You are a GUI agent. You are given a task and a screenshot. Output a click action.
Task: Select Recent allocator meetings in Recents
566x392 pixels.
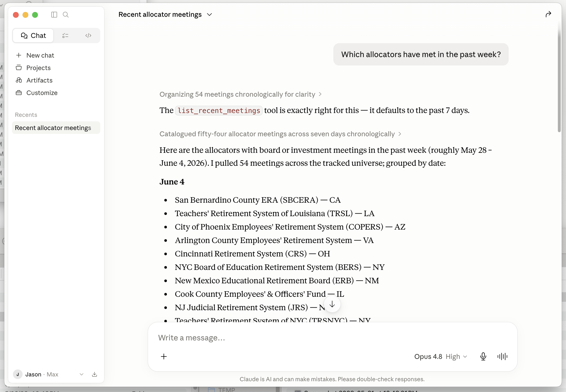coord(56,128)
